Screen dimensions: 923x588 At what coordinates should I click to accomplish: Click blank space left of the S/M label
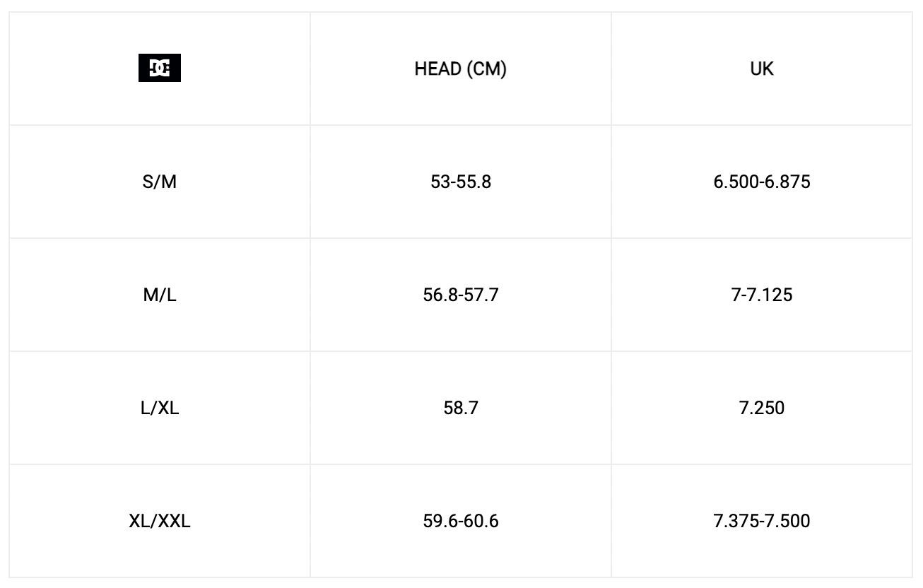click(x=71, y=182)
